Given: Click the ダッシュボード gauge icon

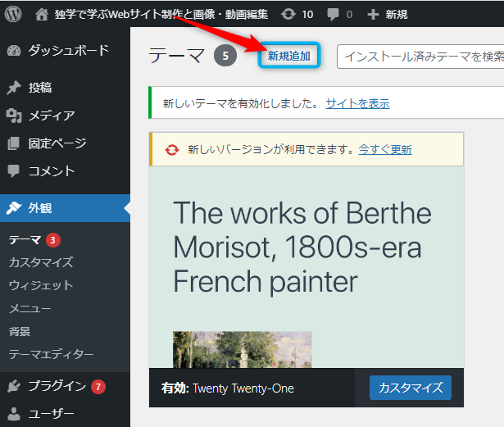Looking at the screenshot, I should coord(13,51).
